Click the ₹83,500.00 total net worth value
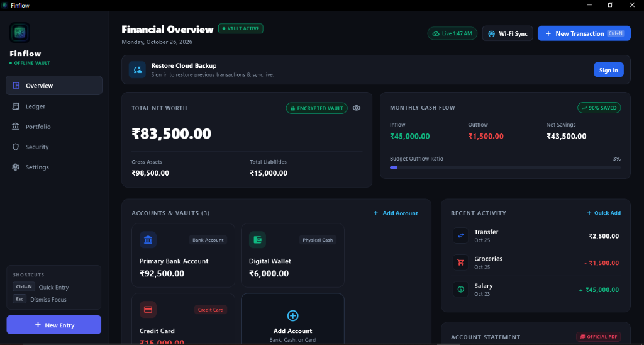 tap(171, 133)
